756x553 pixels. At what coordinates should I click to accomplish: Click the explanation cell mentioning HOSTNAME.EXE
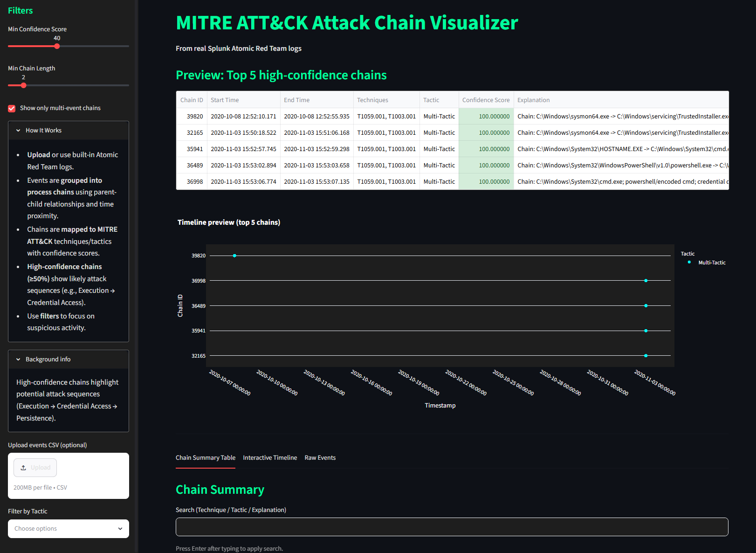point(621,149)
